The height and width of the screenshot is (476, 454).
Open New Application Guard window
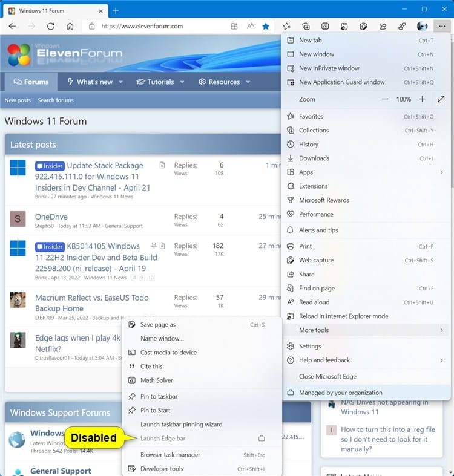pos(366,82)
